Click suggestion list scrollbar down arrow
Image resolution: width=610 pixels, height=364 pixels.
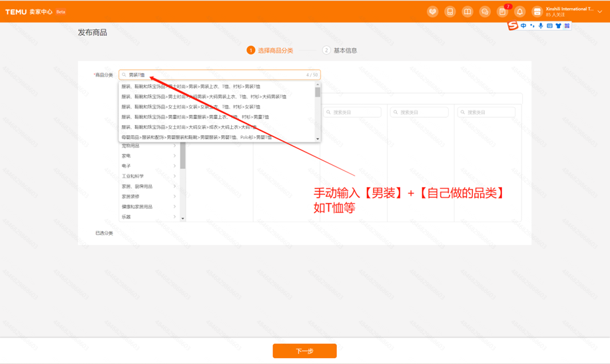[x=318, y=139]
